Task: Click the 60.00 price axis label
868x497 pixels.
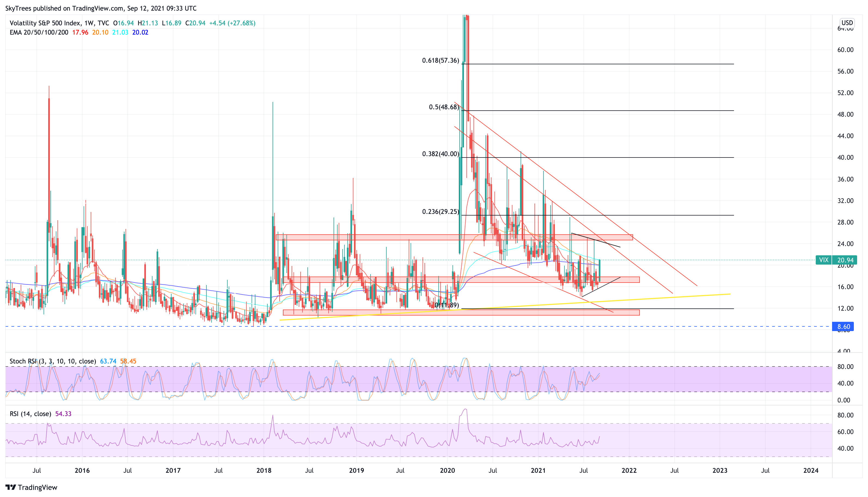Action: [845, 50]
